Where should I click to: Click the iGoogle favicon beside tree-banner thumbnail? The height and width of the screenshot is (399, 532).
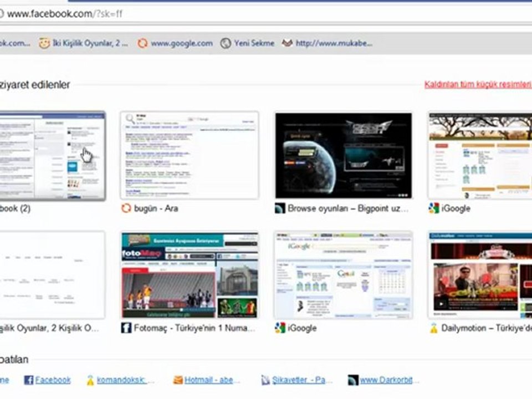pyautogui.click(x=433, y=208)
